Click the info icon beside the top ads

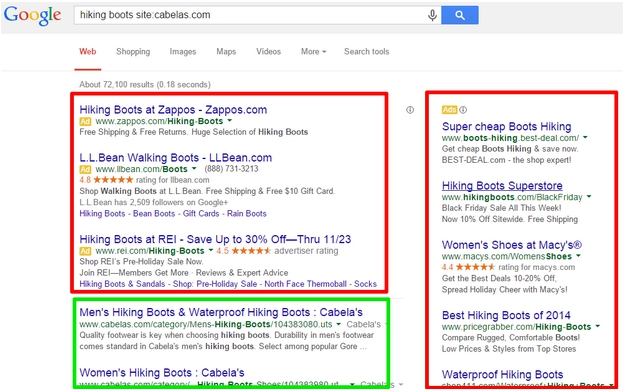[x=410, y=110]
